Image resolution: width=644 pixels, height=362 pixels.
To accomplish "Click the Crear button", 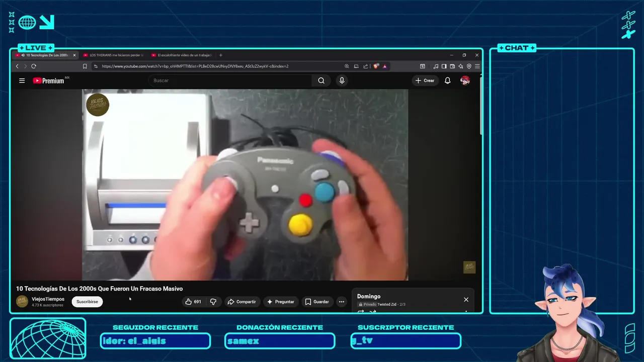I will [425, 80].
